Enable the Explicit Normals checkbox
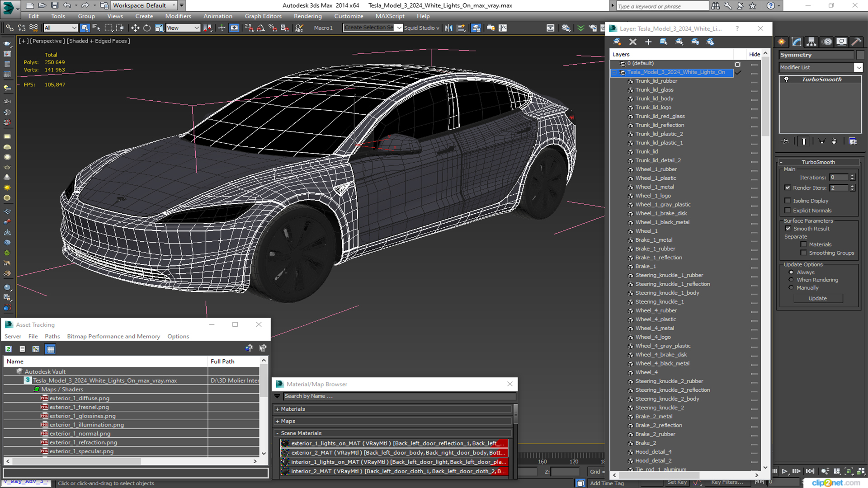The width and height of the screenshot is (868, 488). tap(788, 211)
